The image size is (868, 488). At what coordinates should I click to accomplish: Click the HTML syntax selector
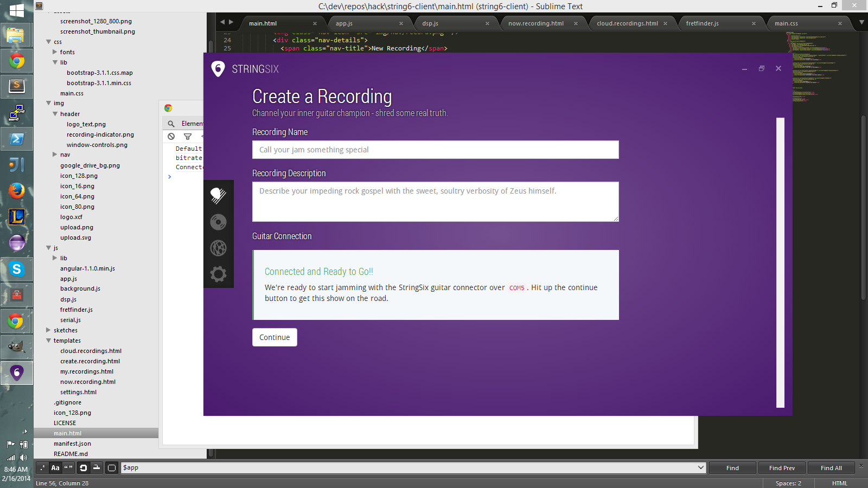[839, 483]
